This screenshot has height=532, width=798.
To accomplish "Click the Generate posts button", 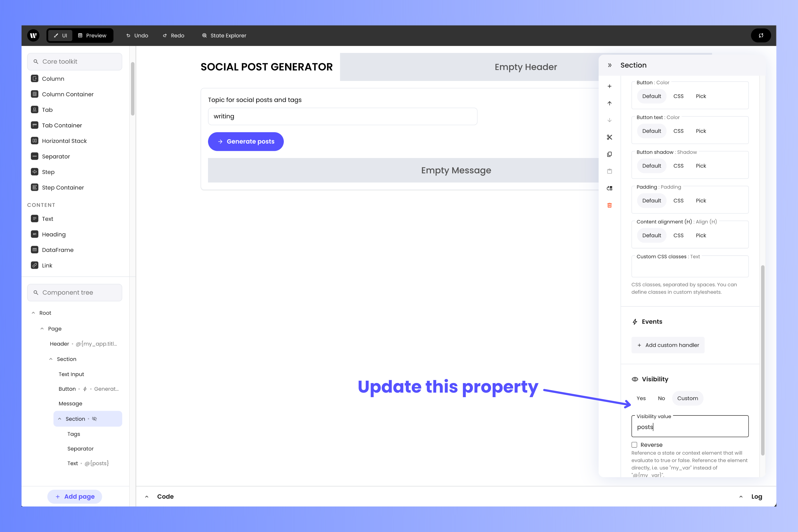I will (246, 142).
